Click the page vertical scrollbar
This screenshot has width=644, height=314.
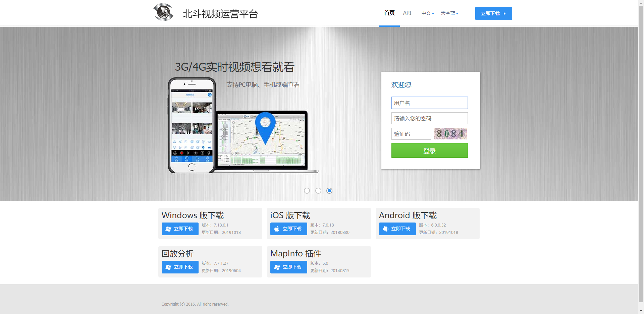click(x=641, y=151)
